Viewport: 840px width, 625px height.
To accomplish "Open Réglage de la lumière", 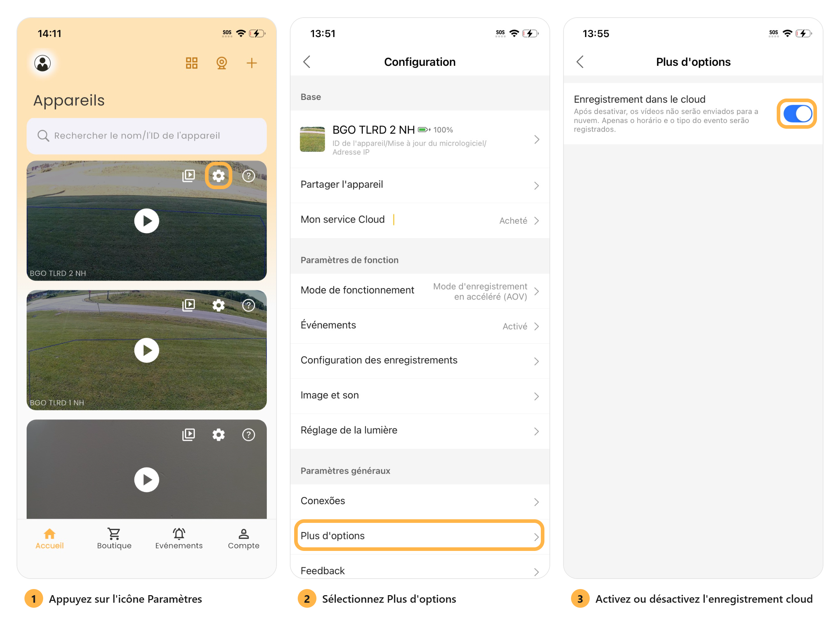I will (420, 431).
